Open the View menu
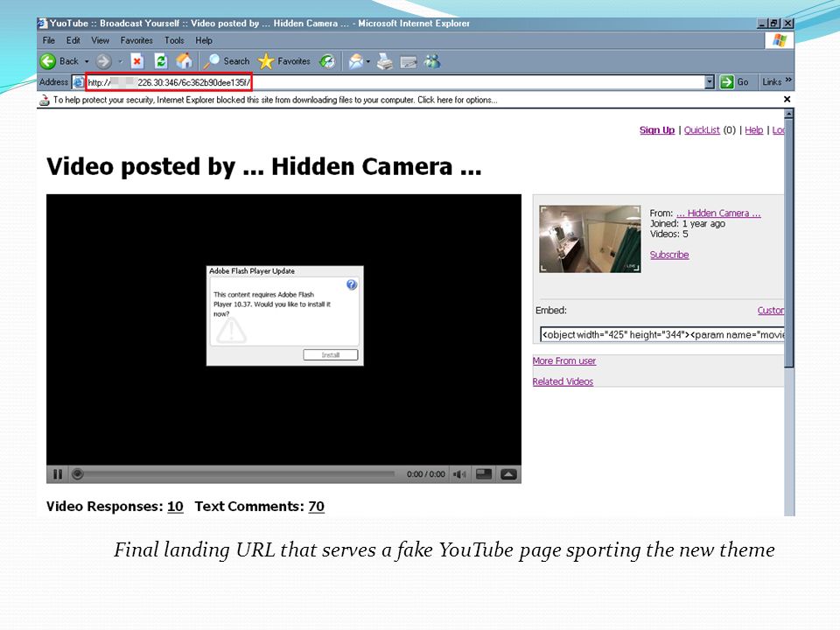 100,40
